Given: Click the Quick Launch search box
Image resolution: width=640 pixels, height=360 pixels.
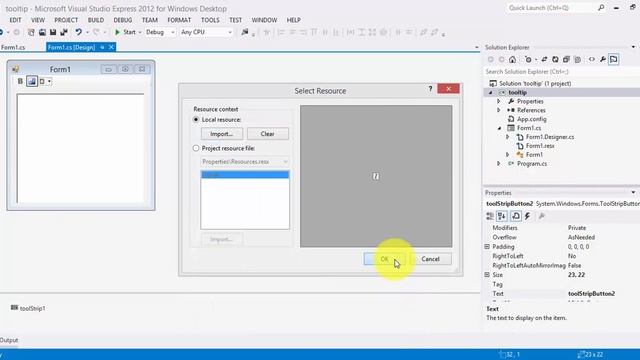Looking at the screenshot, I should pyautogui.click(x=551, y=8).
